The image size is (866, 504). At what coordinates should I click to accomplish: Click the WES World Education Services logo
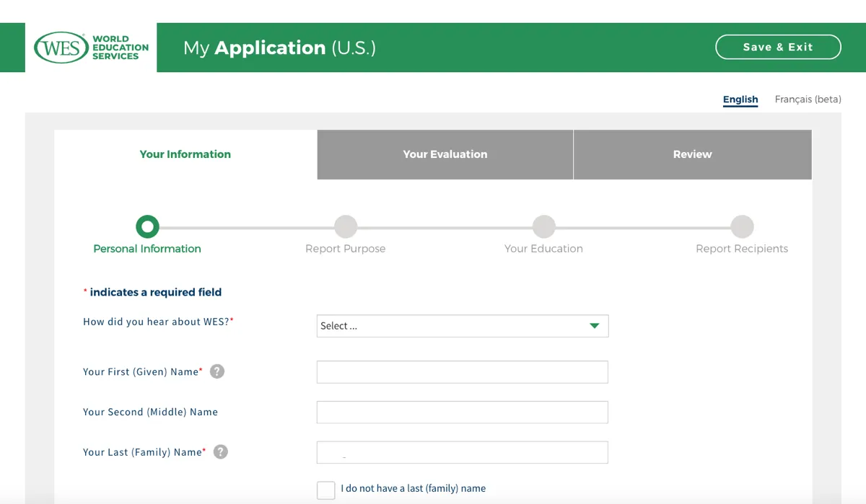tap(91, 48)
